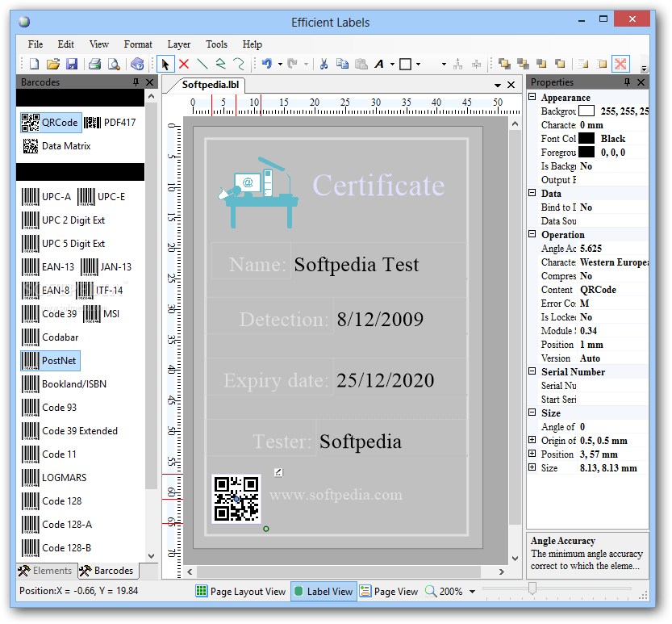The image size is (672, 624).
Task: Click the Undo arrow icon
Action: click(266, 64)
